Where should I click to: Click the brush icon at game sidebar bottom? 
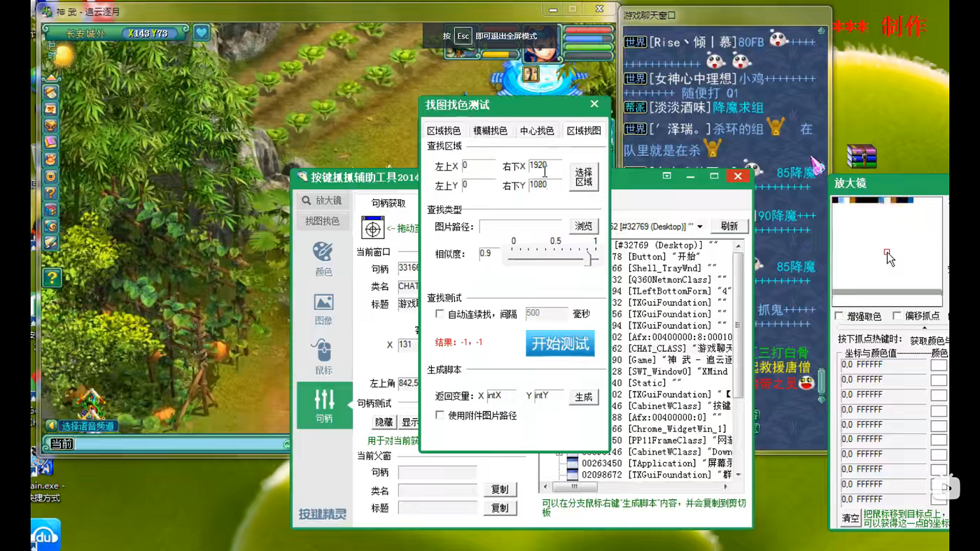pos(51,242)
